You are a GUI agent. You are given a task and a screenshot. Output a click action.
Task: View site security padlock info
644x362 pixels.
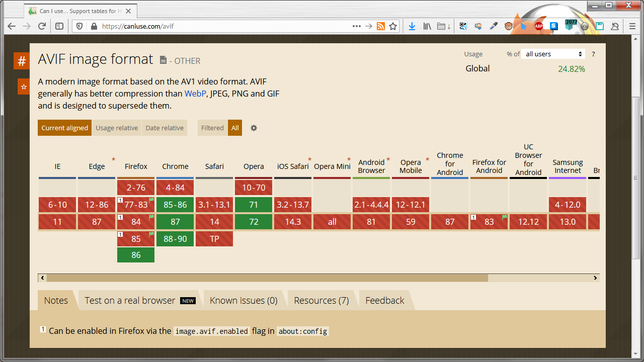click(94, 26)
